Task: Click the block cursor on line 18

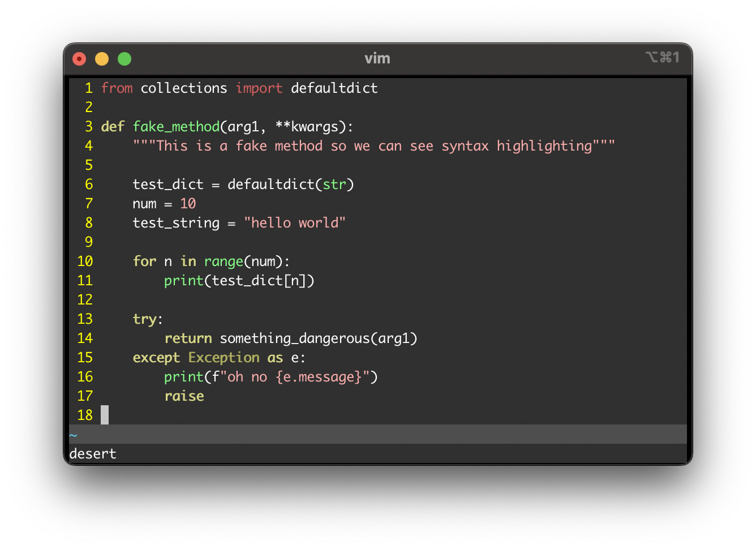Action: coord(105,415)
